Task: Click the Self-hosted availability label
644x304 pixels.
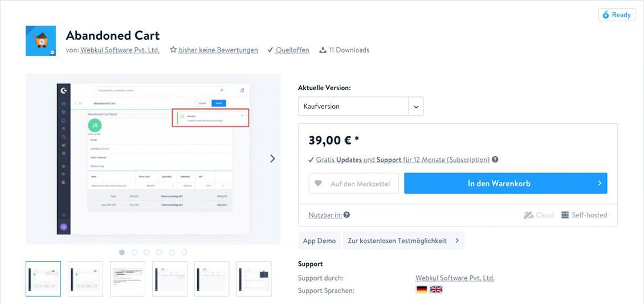Action: click(x=589, y=215)
